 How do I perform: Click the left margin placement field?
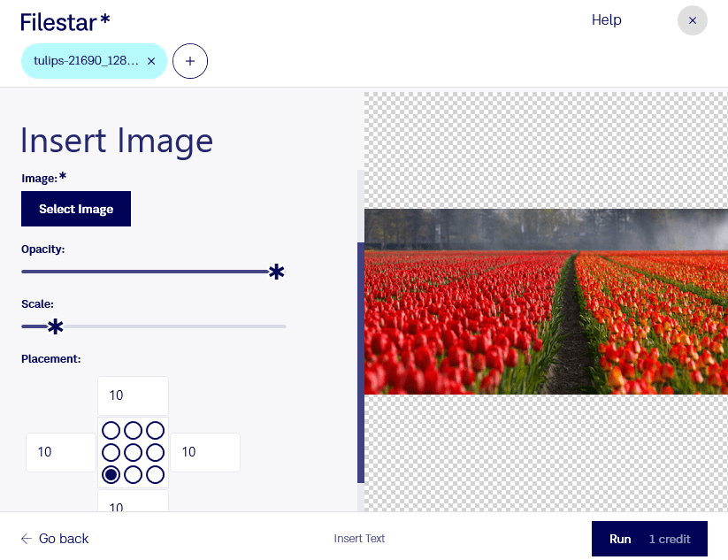tap(61, 452)
